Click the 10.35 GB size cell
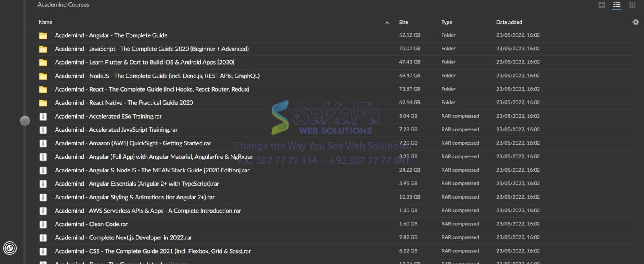 click(x=409, y=197)
